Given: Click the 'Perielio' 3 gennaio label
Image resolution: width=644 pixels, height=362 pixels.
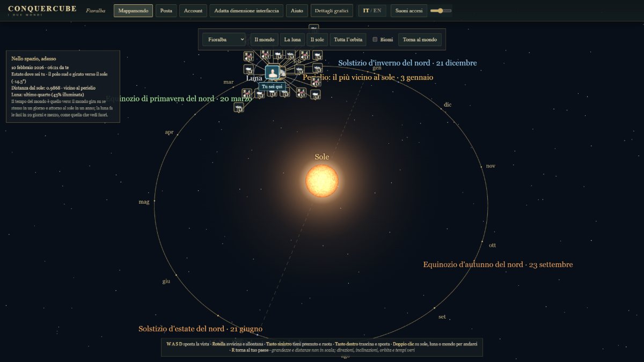Looking at the screenshot, I should (x=368, y=77).
